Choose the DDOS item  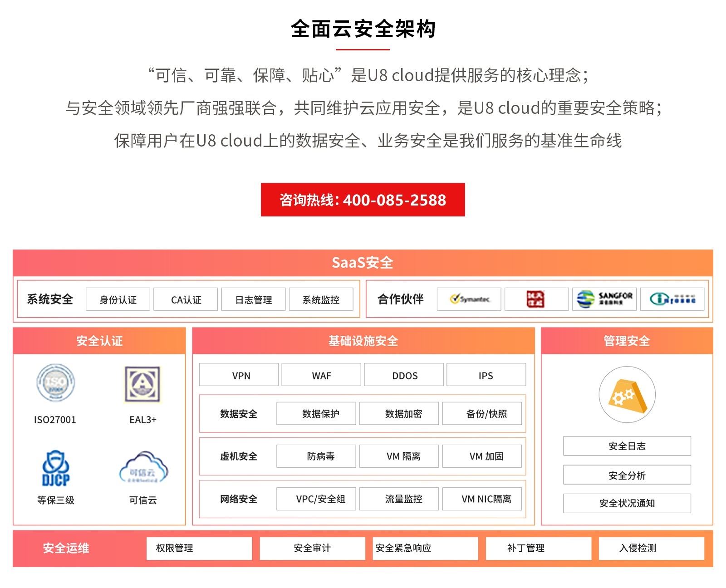[404, 375]
